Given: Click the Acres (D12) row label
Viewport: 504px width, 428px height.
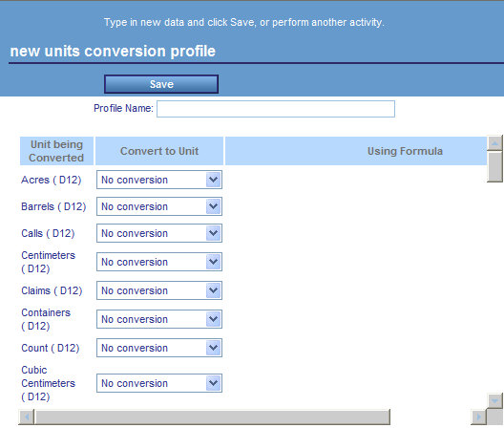Looking at the screenshot, I should coord(52,180).
